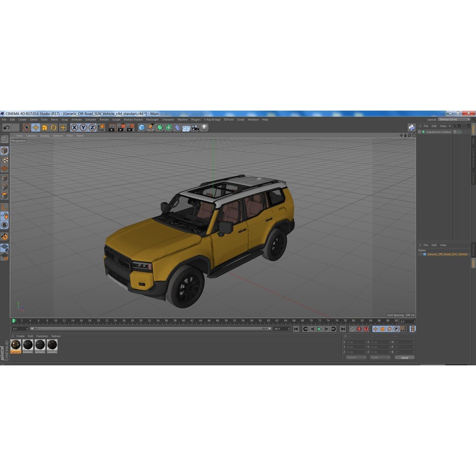
Task: Click the end frame 90 F field
Action: tap(282, 329)
